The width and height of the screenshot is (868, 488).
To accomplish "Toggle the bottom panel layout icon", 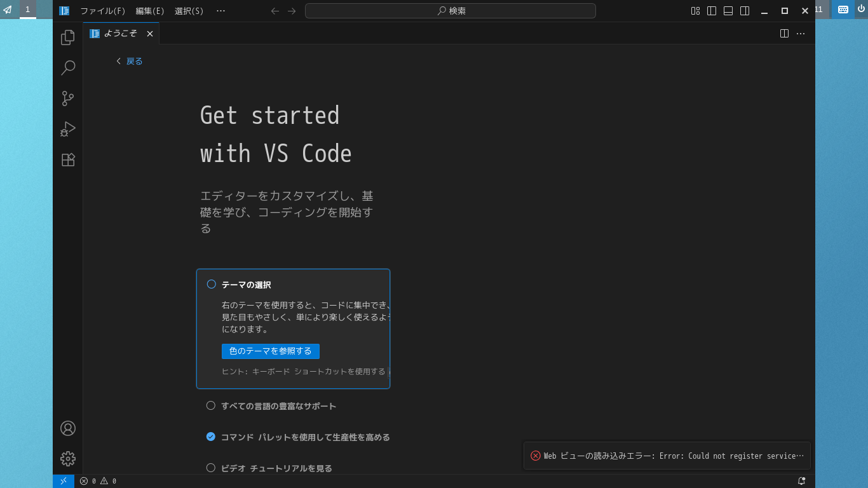I will [x=728, y=11].
